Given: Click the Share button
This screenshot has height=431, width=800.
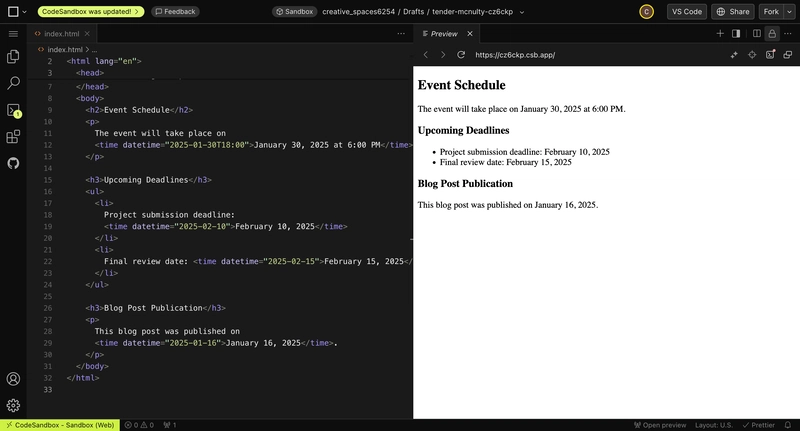Looking at the screenshot, I should (x=732, y=12).
